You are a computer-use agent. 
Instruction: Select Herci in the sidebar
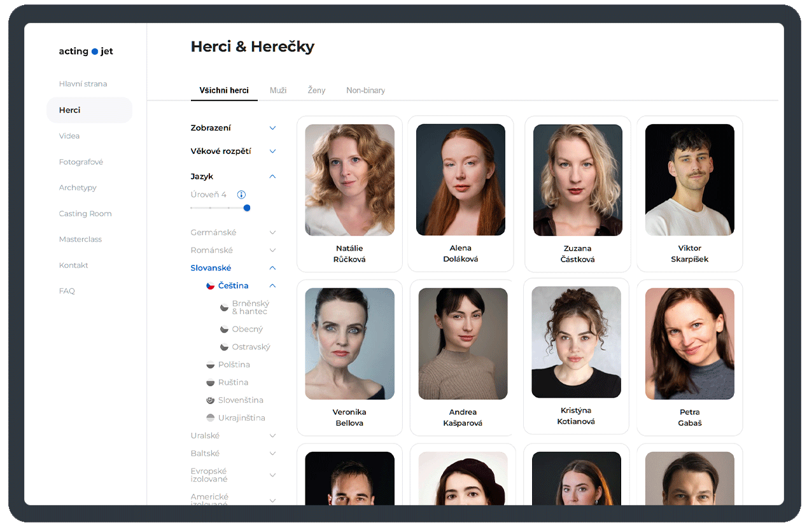89,110
